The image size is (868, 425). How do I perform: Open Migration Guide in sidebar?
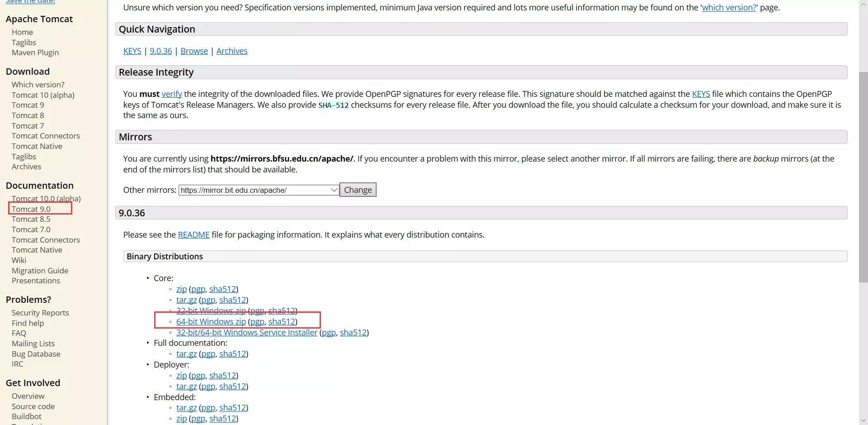pyautogui.click(x=40, y=271)
